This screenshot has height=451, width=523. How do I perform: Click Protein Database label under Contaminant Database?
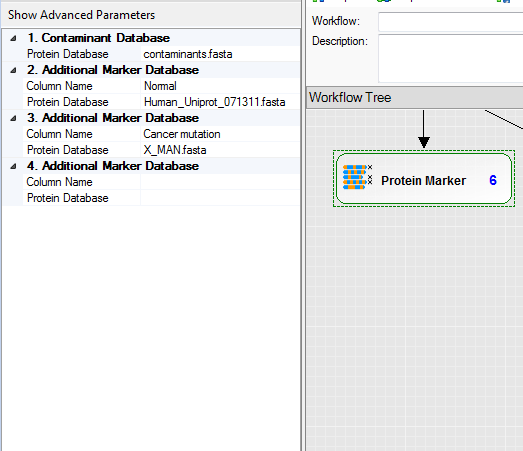click(68, 54)
